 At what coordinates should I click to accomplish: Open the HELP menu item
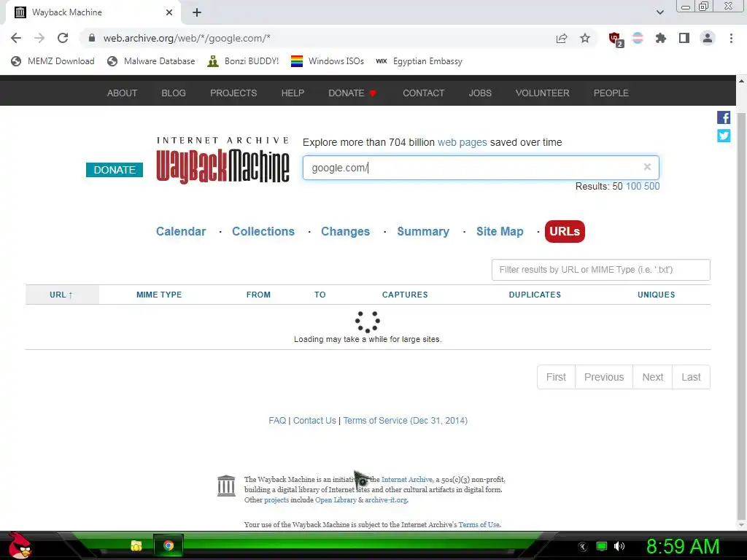(293, 93)
